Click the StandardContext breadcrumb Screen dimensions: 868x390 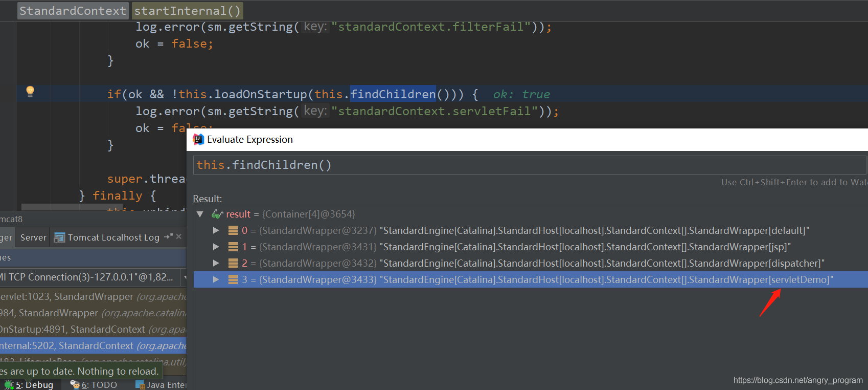click(x=73, y=11)
